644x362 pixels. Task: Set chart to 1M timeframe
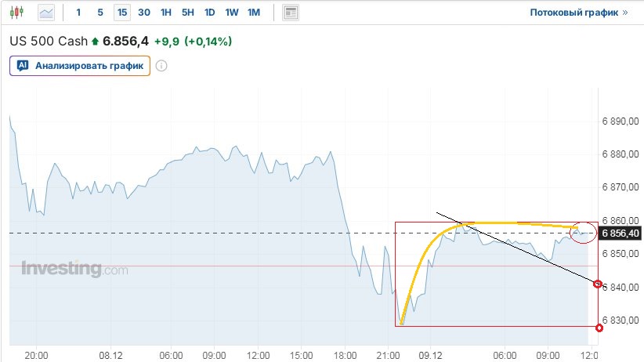(x=254, y=13)
